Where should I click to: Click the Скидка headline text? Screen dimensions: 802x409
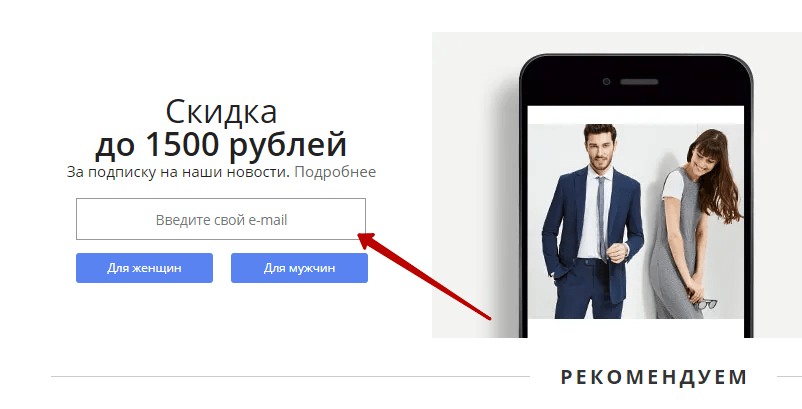click(x=221, y=111)
